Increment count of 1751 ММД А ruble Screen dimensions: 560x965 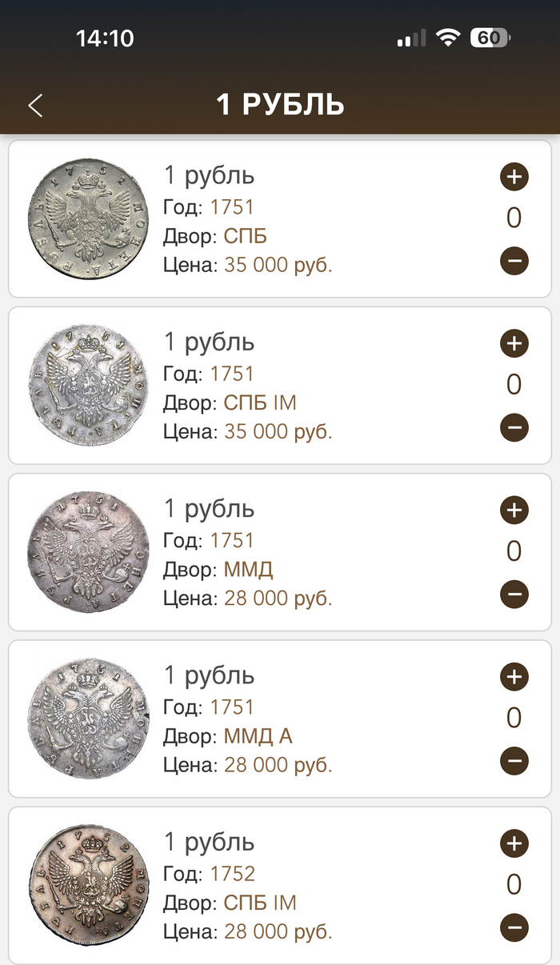pyautogui.click(x=514, y=677)
